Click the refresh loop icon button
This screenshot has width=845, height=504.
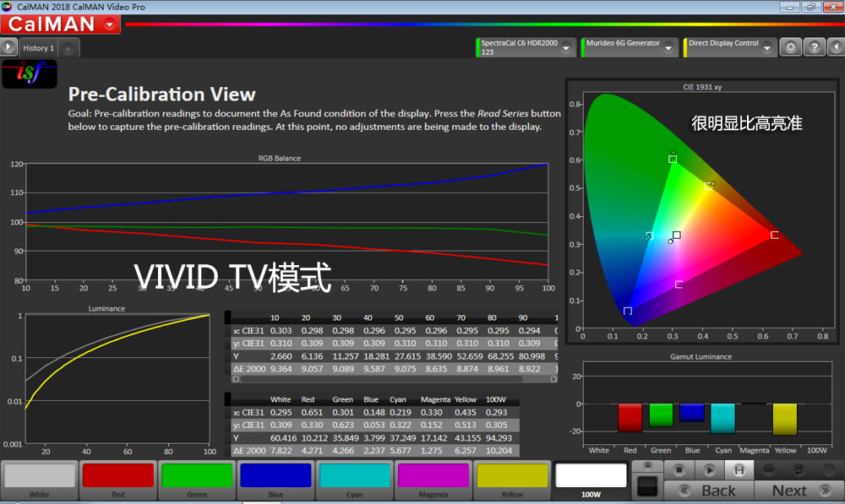[799, 470]
